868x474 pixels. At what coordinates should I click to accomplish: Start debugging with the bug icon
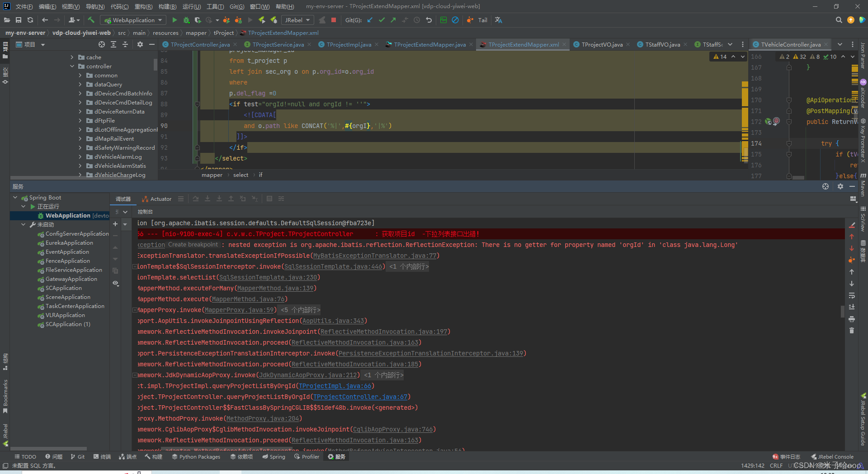(x=186, y=20)
